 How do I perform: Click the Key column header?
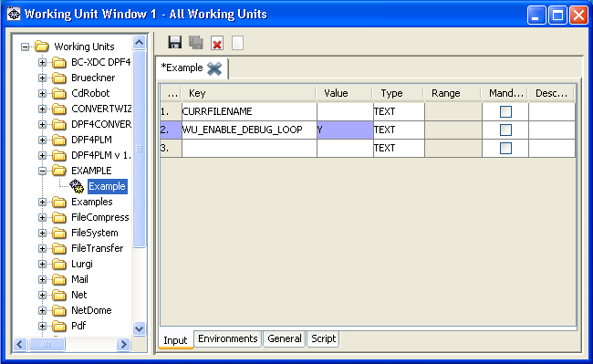(x=248, y=93)
